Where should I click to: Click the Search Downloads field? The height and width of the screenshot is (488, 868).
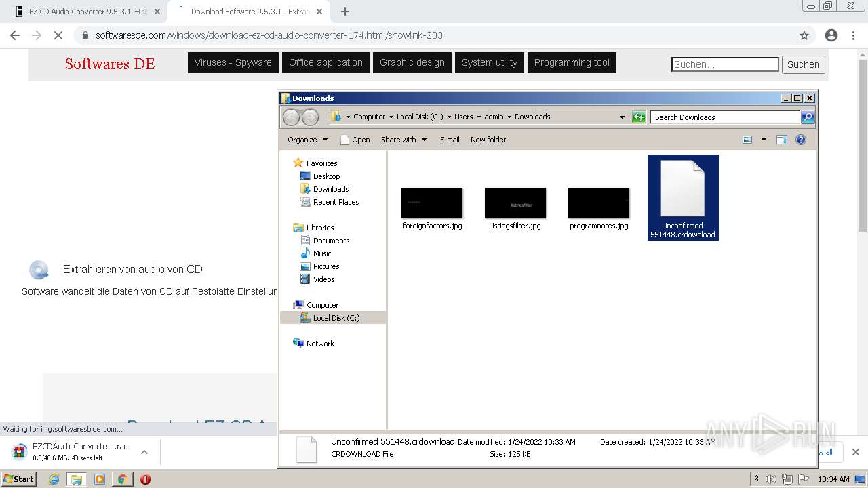(x=725, y=117)
